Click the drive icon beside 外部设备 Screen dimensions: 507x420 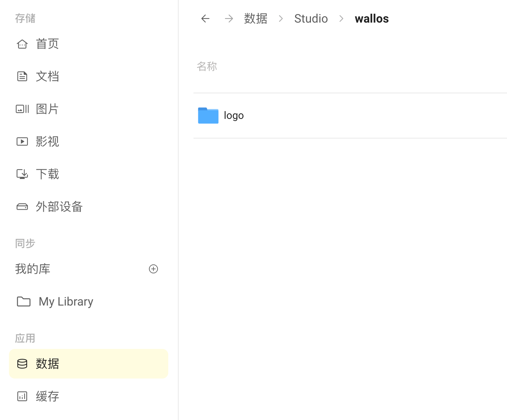click(x=22, y=207)
